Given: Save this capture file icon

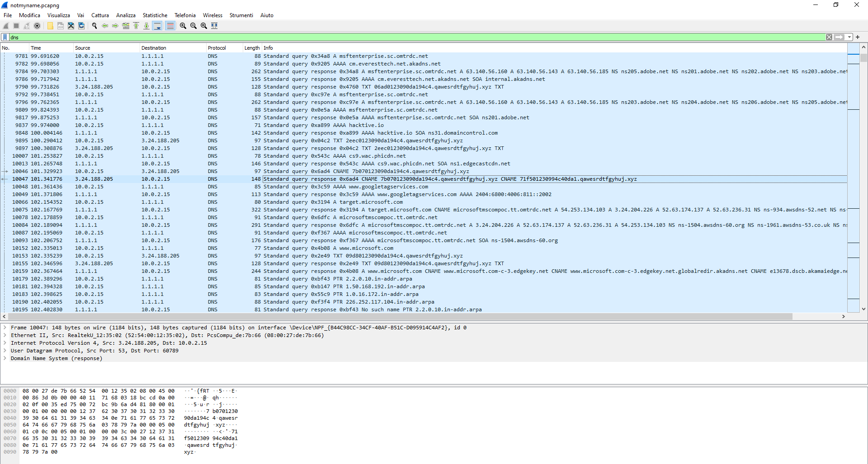Looking at the screenshot, I should tap(61, 26).
